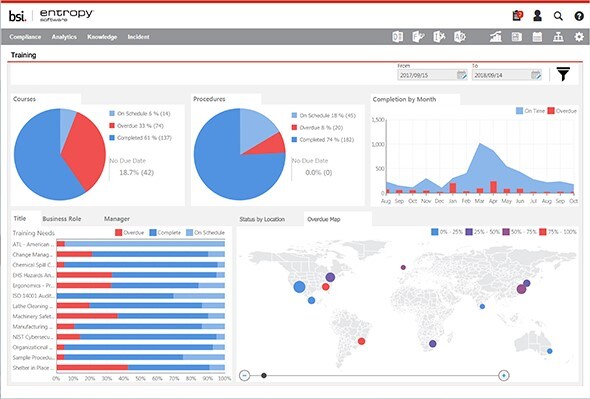Click the April overdue bar in Completion chart
Viewport: 590px width, 399px height.
(x=493, y=187)
